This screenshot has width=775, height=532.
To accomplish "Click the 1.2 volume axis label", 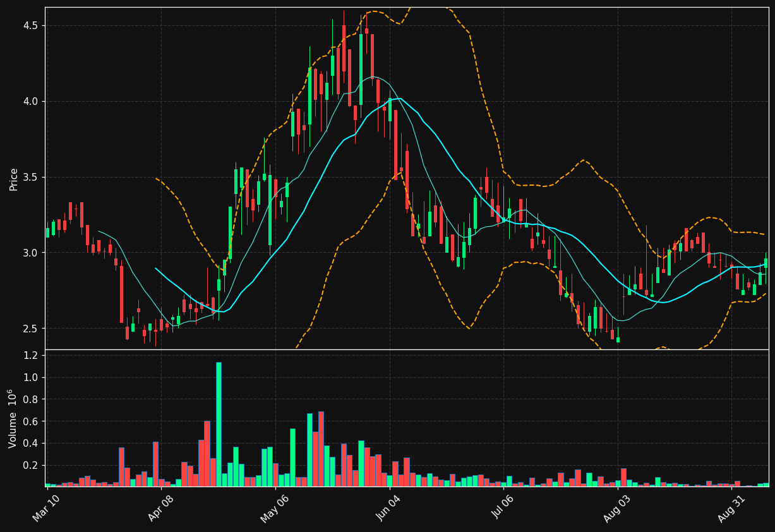I will (x=30, y=356).
